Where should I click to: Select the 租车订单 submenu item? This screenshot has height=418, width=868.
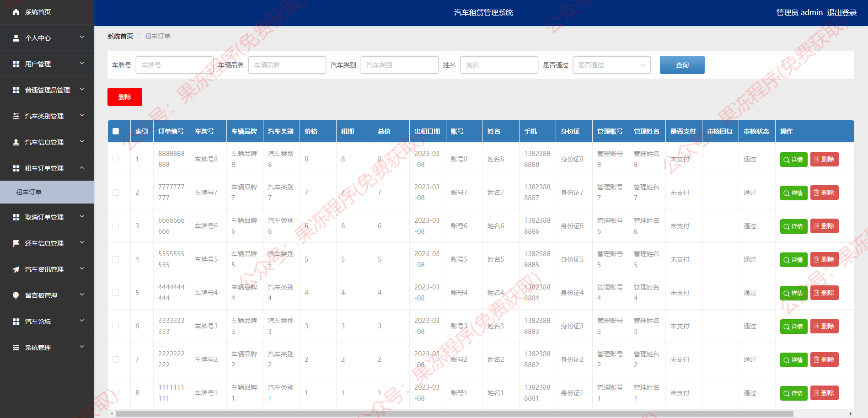pos(47,192)
